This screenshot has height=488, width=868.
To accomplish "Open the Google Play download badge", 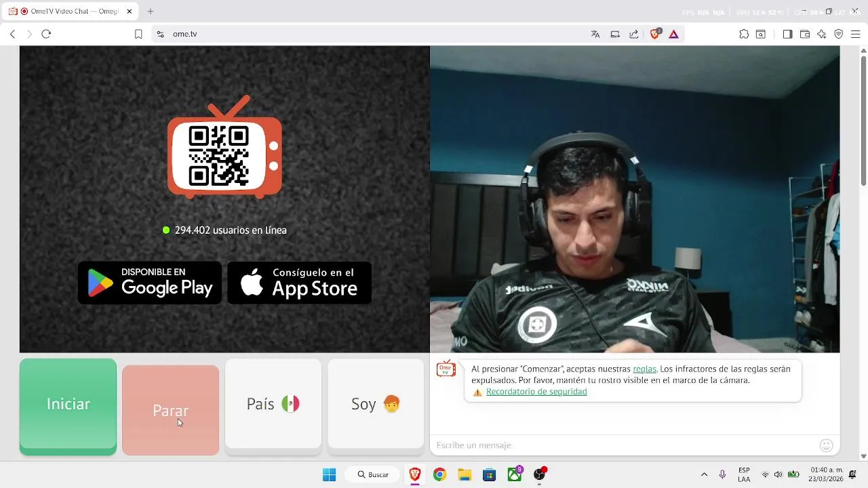I will pyautogui.click(x=150, y=283).
